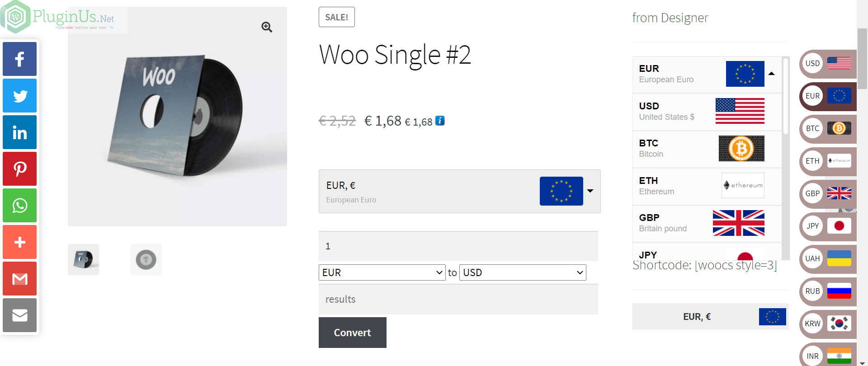Select the BTC side currency switcher
Viewport: 868px width, 366px height.
click(x=828, y=129)
